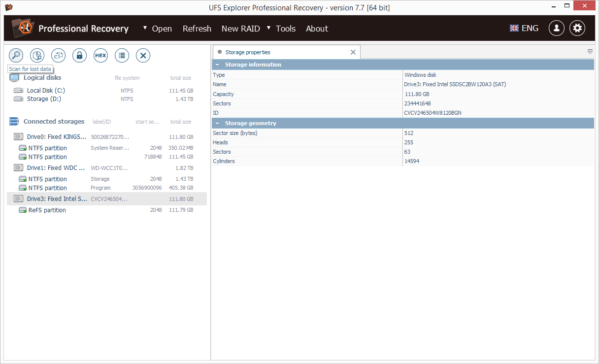599x364 pixels.
Task: Click the Cylinders value '14594'
Action: (411, 161)
